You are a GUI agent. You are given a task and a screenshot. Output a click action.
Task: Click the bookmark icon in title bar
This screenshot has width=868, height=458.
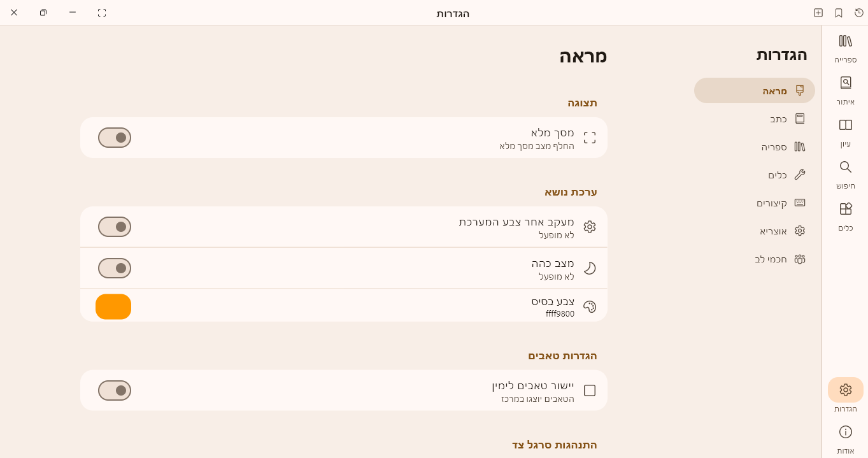tap(839, 13)
